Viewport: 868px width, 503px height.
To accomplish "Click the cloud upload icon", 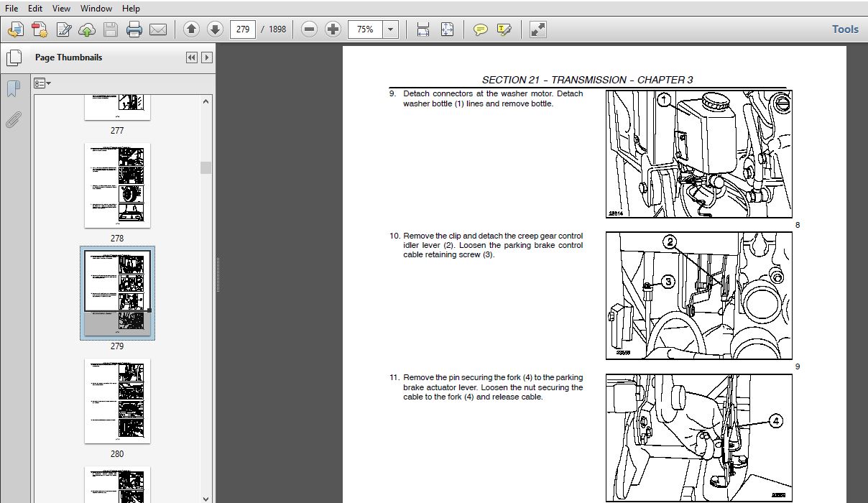I will 86,29.
